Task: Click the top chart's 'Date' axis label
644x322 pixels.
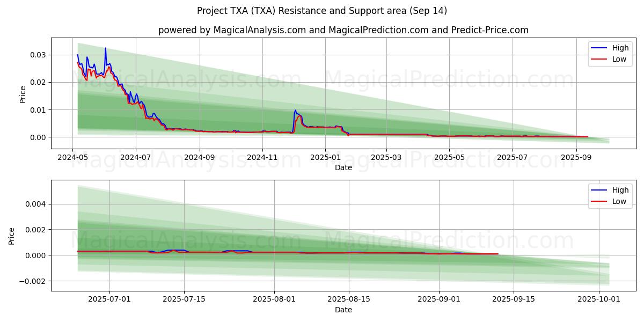Action: pyautogui.click(x=343, y=167)
